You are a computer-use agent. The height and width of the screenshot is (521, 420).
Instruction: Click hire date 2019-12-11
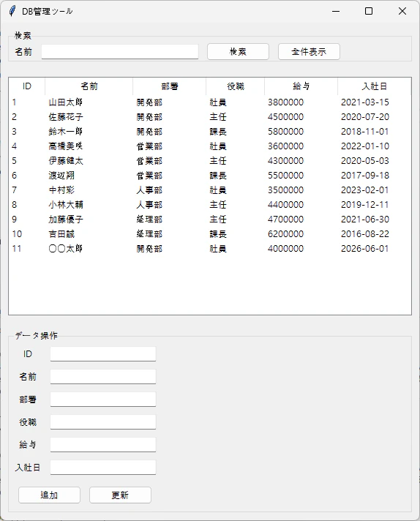coord(365,205)
